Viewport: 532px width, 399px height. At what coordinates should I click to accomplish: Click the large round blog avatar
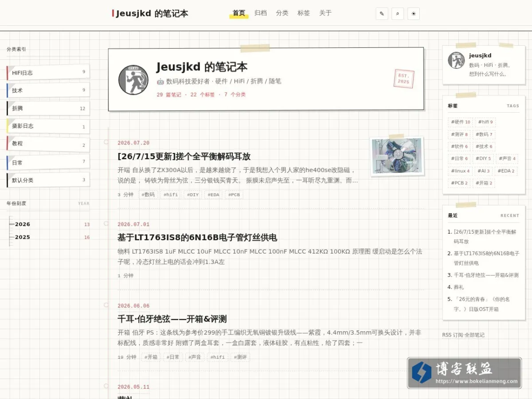[133, 80]
